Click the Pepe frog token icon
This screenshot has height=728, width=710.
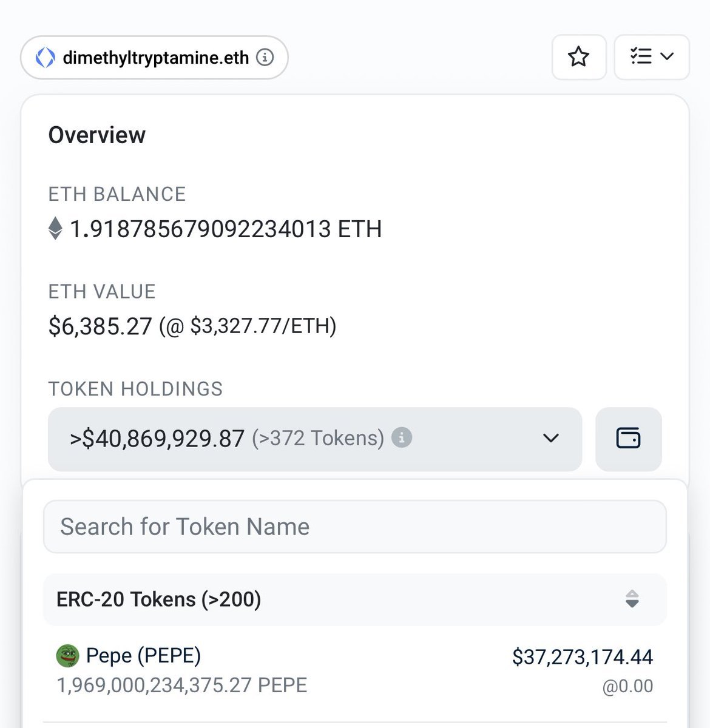(67, 655)
